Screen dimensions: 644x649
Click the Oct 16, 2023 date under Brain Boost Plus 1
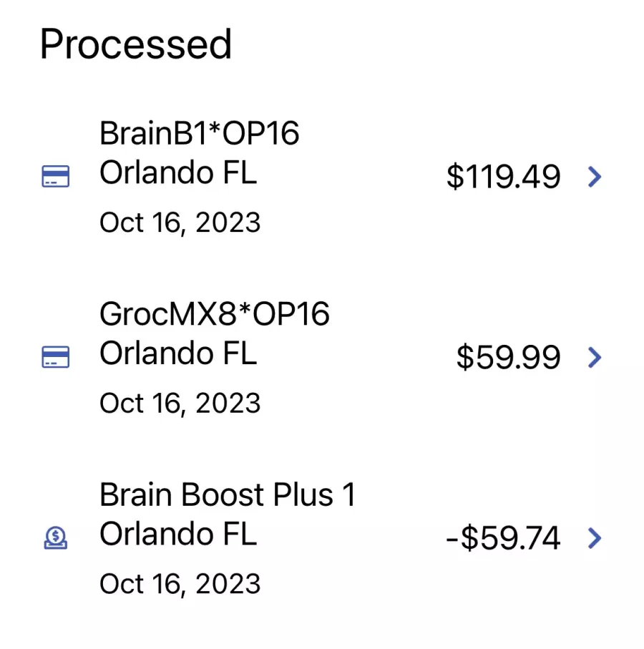tap(180, 584)
